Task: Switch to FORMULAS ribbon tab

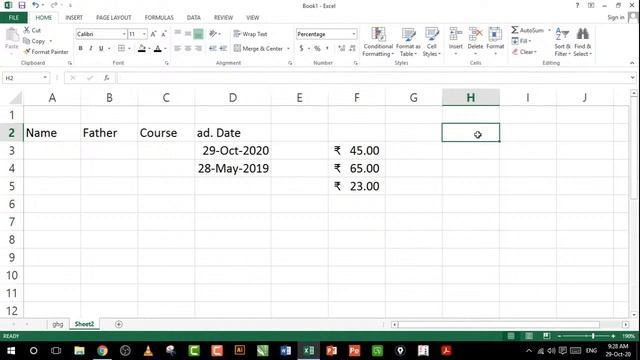Action: [159, 18]
